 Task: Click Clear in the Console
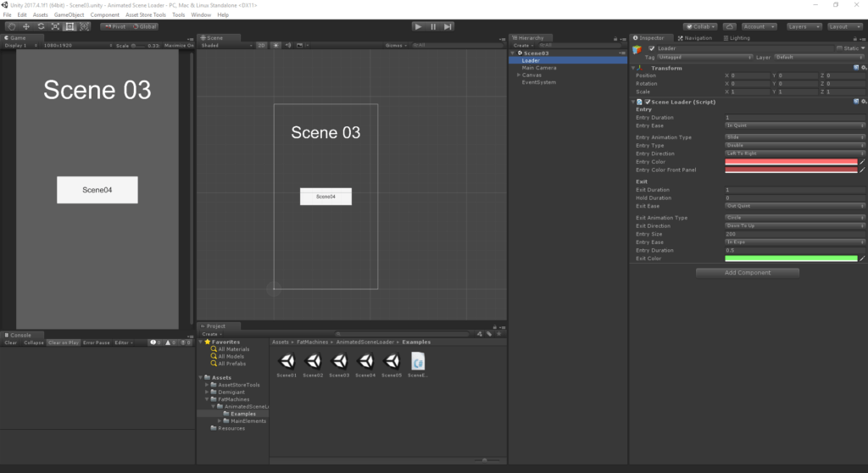tap(11, 342)
